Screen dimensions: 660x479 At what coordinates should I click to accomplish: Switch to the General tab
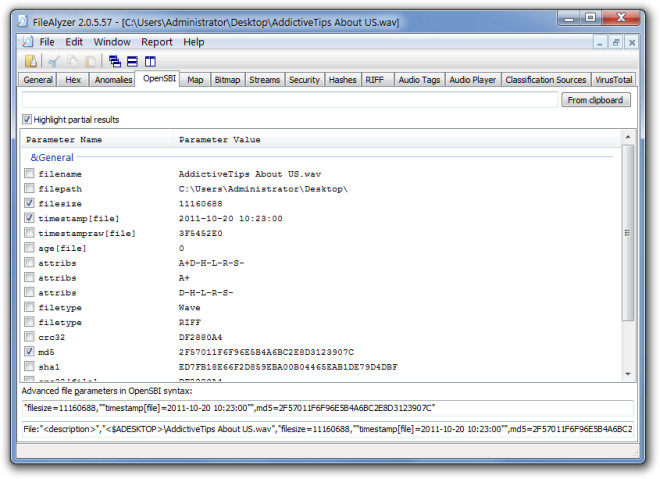pyautogui.click(x=38, y=80)
